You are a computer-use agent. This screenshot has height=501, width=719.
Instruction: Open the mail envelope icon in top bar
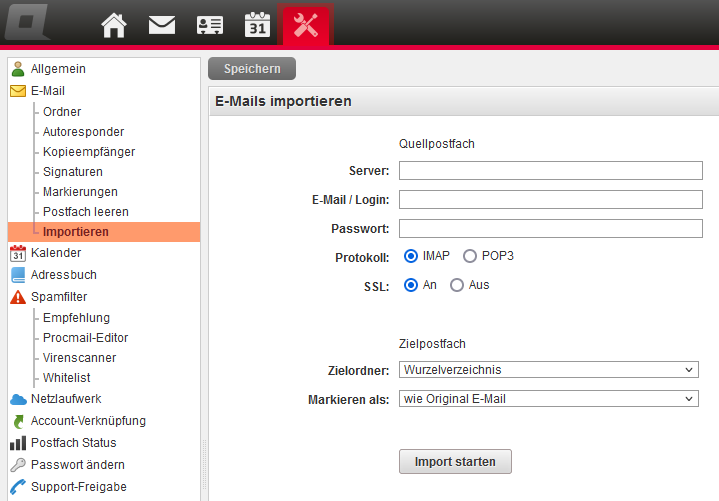pos(162,26)
